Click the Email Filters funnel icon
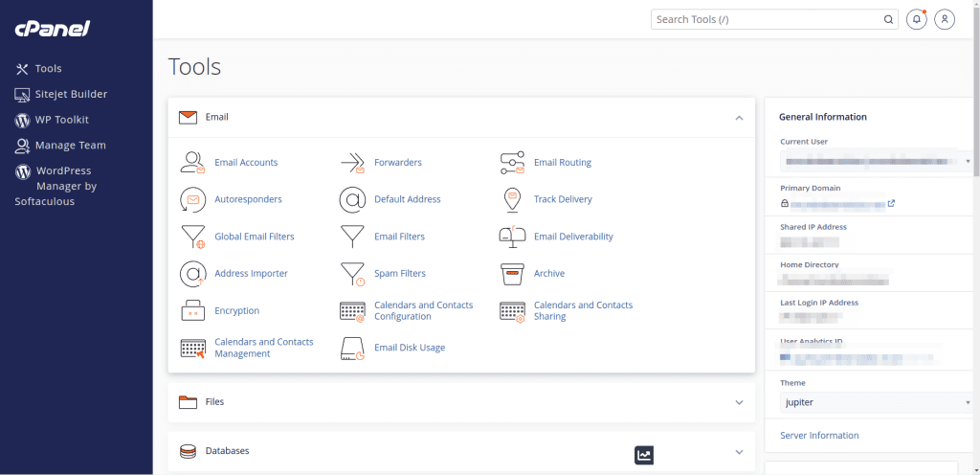Image resolution: width=980 pixels, height=475 pixels. [x=352, y=237]
